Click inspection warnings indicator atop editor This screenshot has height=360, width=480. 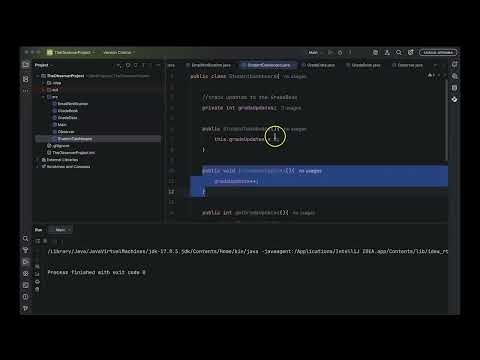[x=431, y=76]
